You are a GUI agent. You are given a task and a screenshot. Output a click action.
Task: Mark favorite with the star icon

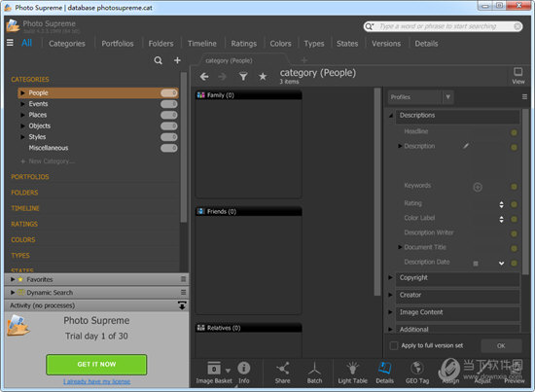[x=263, y=77]
